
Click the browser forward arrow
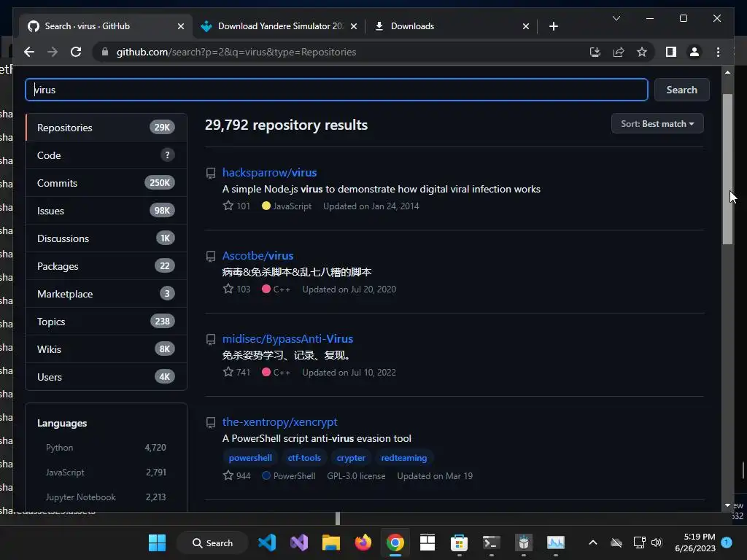pos(53,52)
